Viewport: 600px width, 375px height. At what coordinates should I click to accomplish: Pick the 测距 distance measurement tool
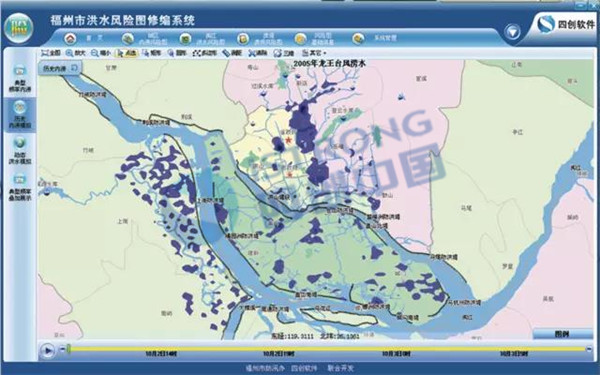(x=232, y=53)
